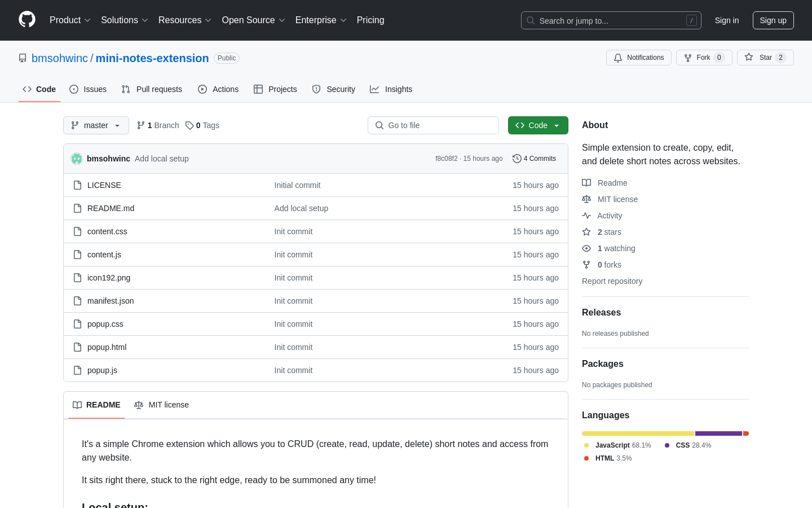Click the file icon next to README.md
Image resolution: width=812 pixels, height=508 pixels.
tap(78, 208)
